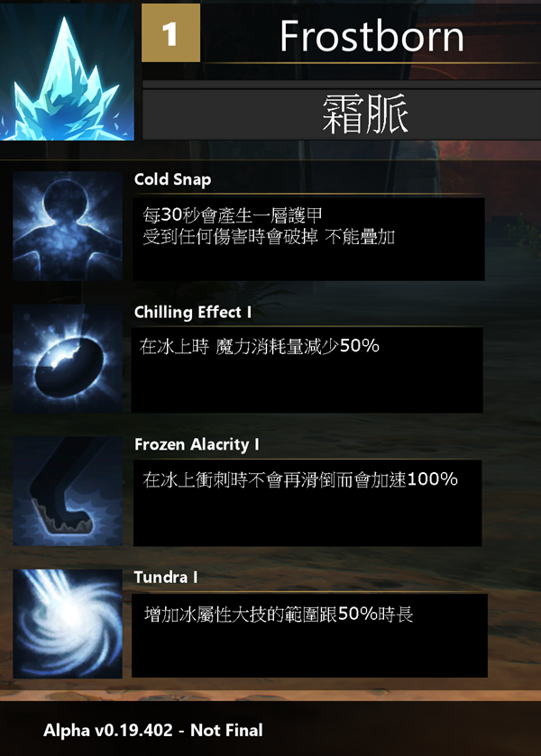Click the 霜脈 Chinese name bar

[342, 114]
